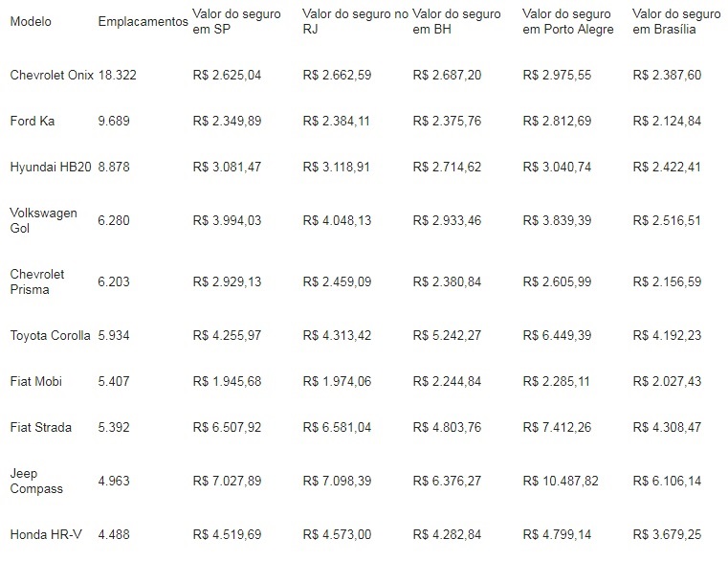Screen dimensions: 728x584
Task: Select Honda HR-V Brasília value R$ 3.679,25
Action: coord(667,534)
